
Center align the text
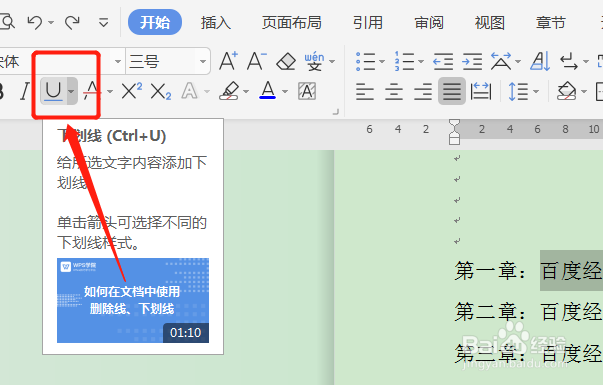pyautogui.click(x=394, y=92)
